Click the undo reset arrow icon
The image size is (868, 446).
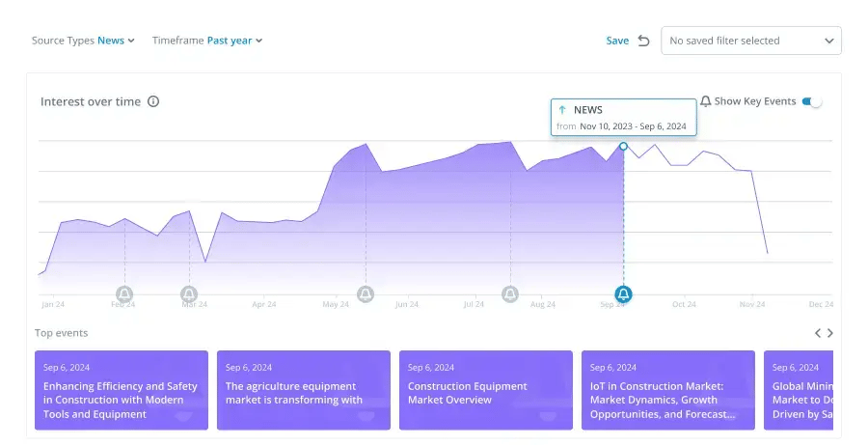[643, 41]
